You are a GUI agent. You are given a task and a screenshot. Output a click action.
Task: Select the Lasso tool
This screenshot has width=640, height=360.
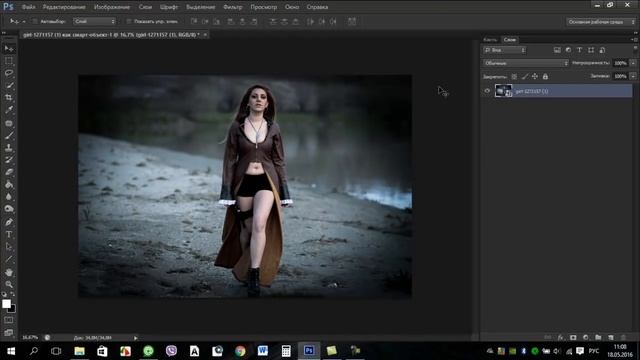click(9, 73)
